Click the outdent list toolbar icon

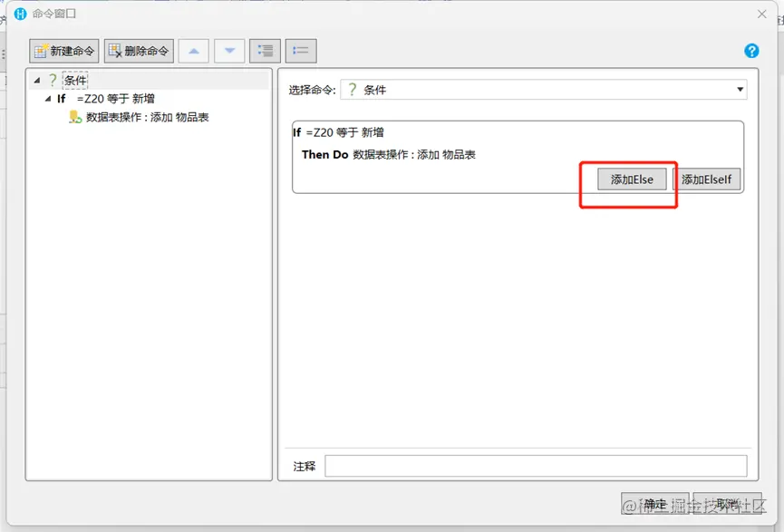[301, 51]
